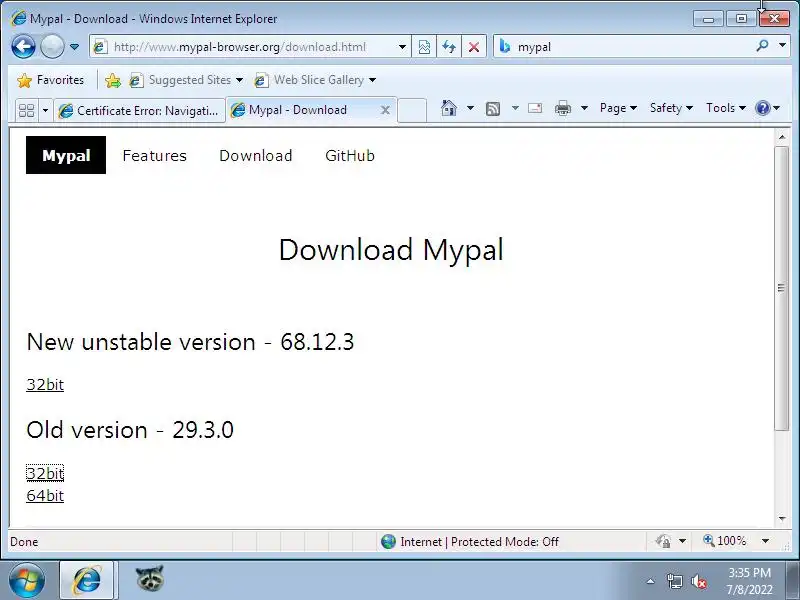
Task: Toggle Compatibility View icon
Action: click(424, 47)
